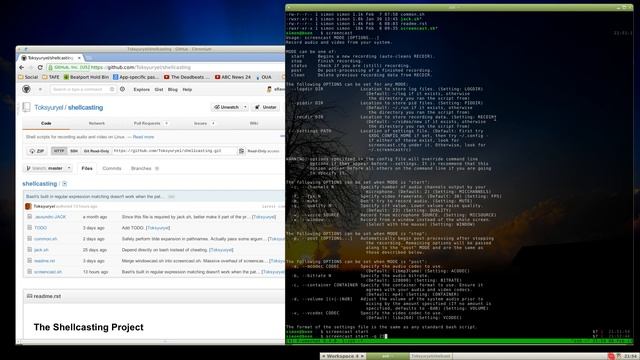Expand the Unwatch dropdown arrow

click(x=245, y=107)
